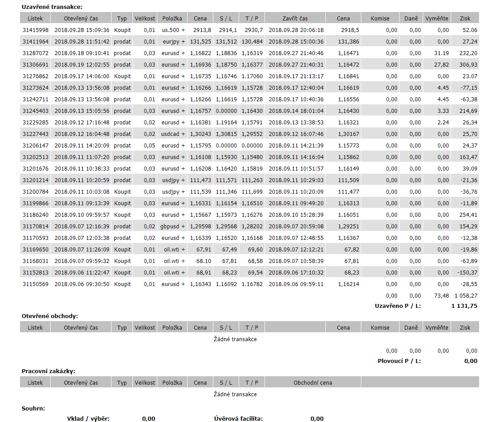Click the closed P/L total 1 131,75
Image resolution: width=504 pixels, height=422 pixels.
tap(464, 306)
